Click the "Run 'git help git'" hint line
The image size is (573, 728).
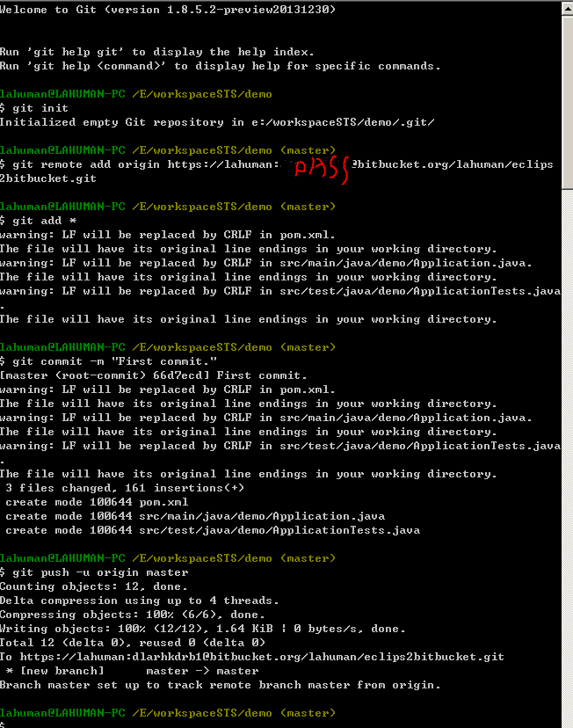156,52
